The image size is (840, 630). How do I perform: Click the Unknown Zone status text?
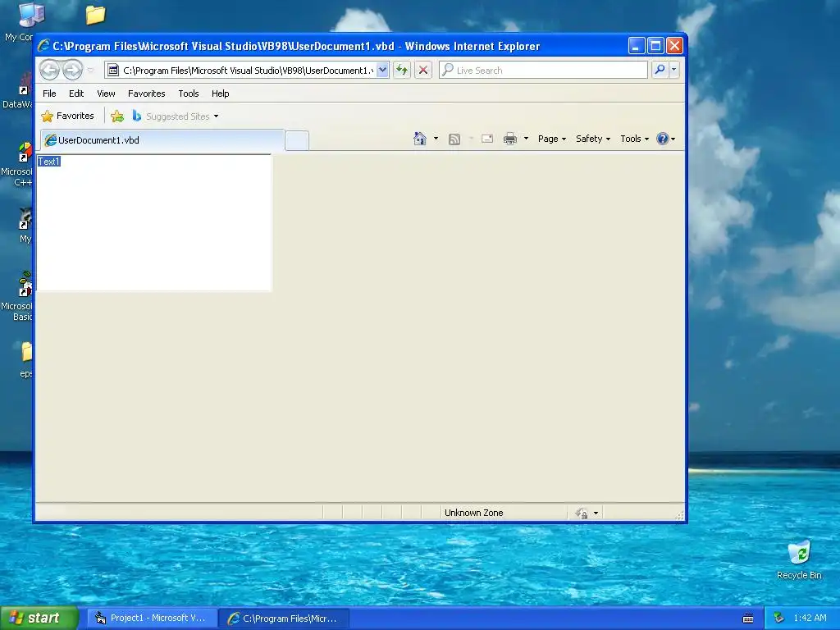(473, 513)
